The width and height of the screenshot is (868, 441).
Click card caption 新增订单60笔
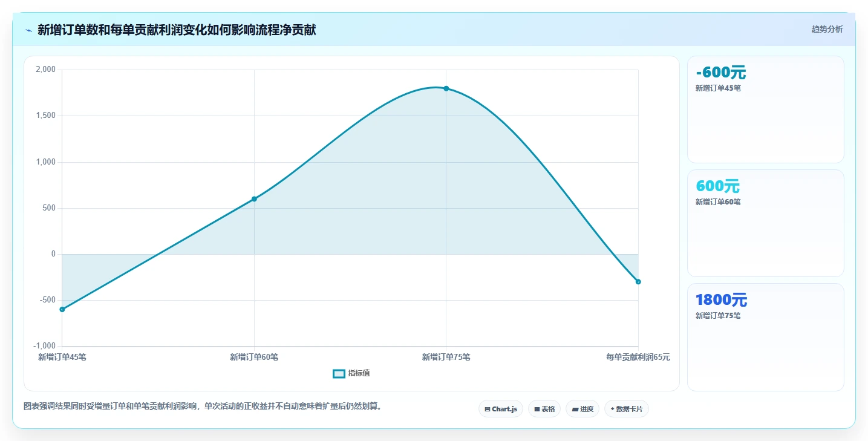coord(718,202)
